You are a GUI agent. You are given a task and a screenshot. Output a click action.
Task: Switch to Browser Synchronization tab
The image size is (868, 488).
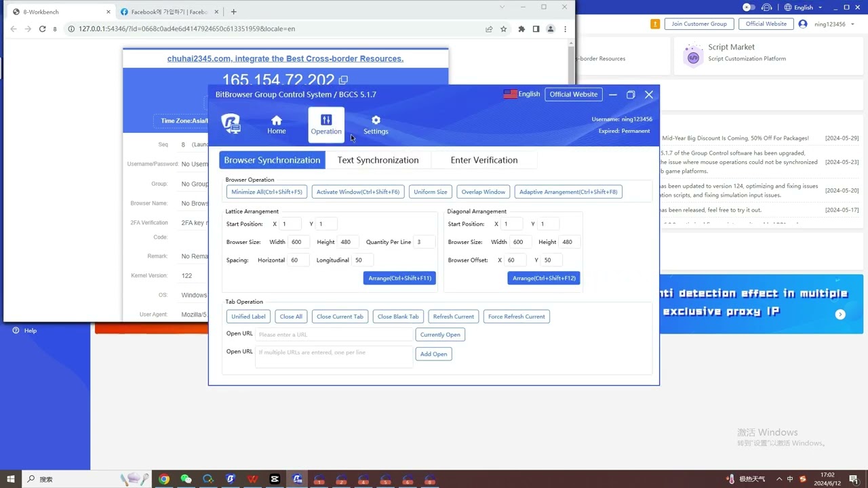coord(272,160)
